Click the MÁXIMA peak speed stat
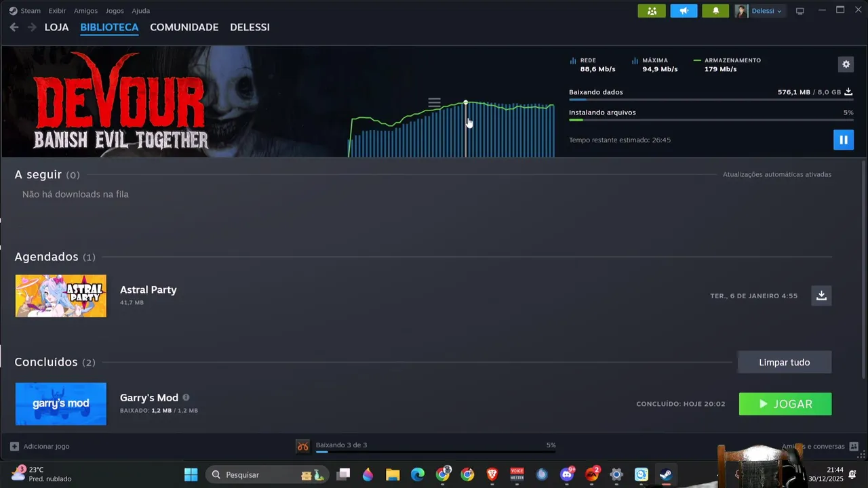The height and width of the screenshot is (488, 868). [x=655, y=64]
